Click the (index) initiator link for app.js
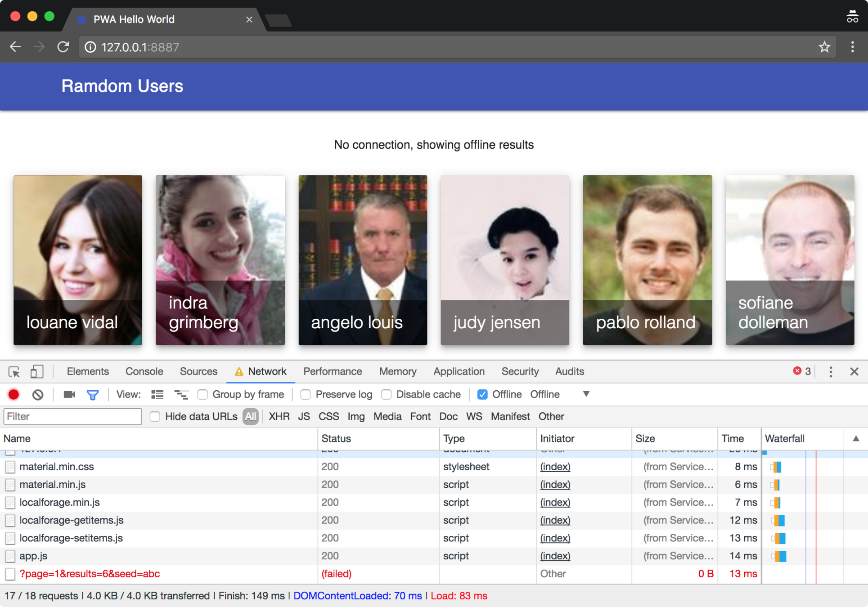Viewport: 868px width, 607px height. click(x=555, y=556)
